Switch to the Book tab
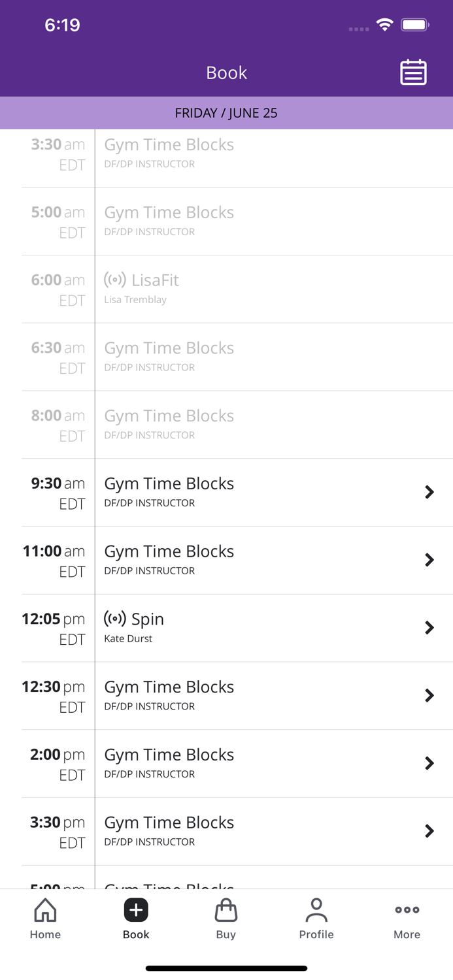 click(135, 917)
